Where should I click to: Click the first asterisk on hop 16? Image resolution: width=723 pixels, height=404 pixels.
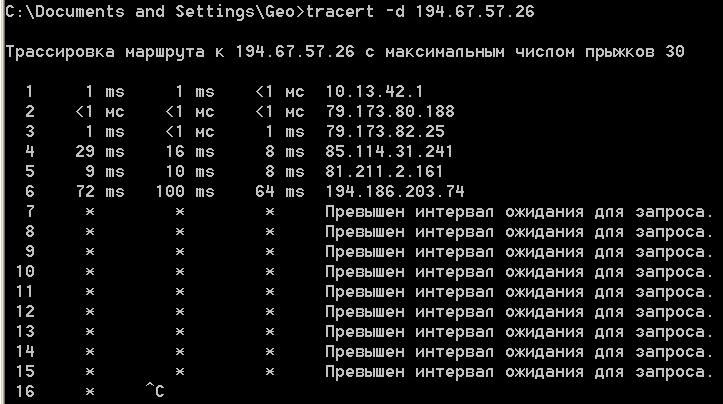tap(90, 392)
